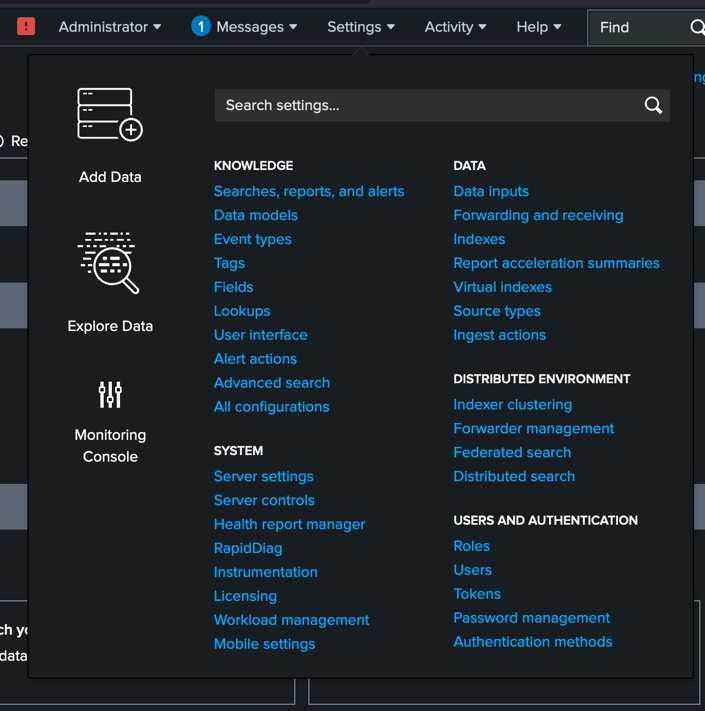Open RapidDiag
Image resolution: width=705 pixels, height=711 pixels.
[x=248, y=549]
